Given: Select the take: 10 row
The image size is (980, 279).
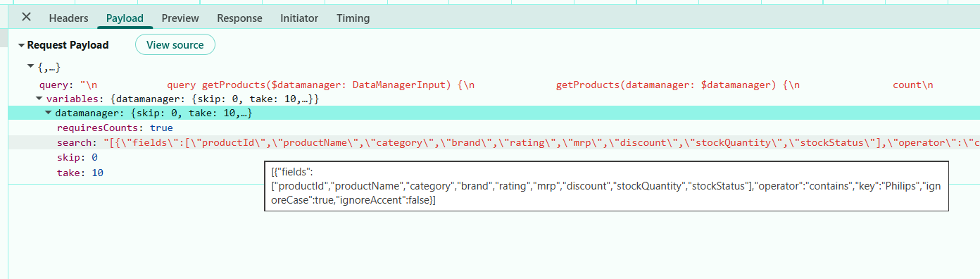Looking at the screenshot, I should point(494,173).
